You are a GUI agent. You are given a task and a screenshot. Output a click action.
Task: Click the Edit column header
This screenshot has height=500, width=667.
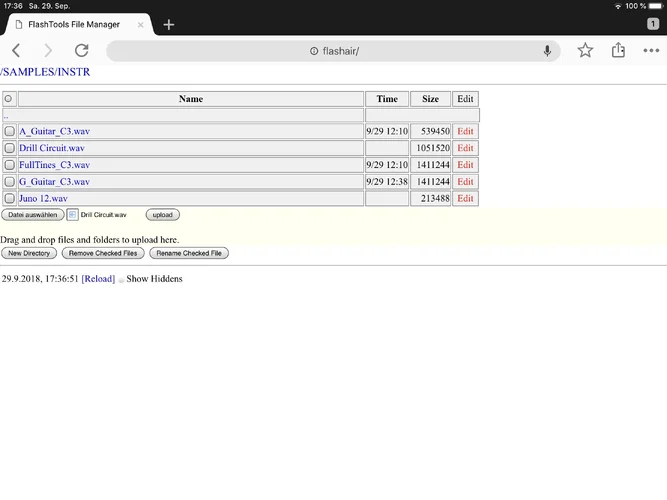[465, 99]
